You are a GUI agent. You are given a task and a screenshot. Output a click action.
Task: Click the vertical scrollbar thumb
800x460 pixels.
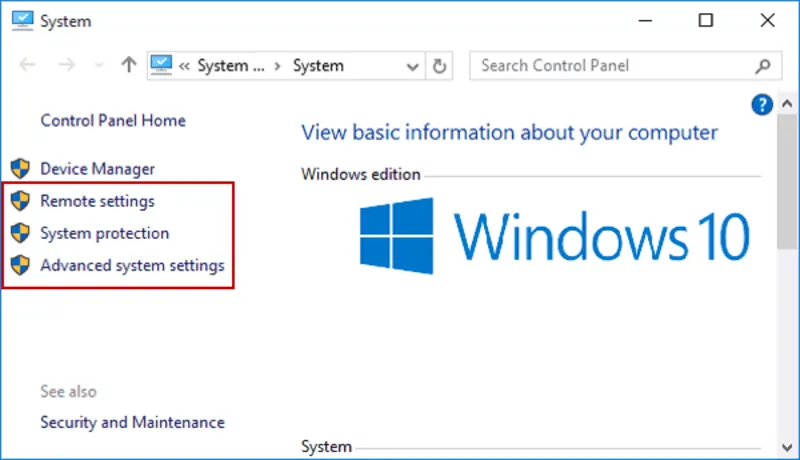(x=787, y=182)
